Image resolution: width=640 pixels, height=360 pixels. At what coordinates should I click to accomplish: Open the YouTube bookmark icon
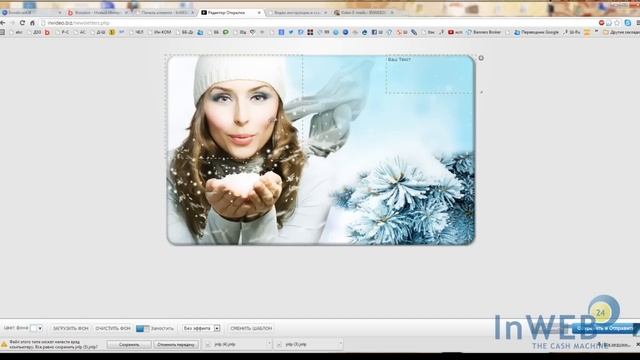click(451, 32)
